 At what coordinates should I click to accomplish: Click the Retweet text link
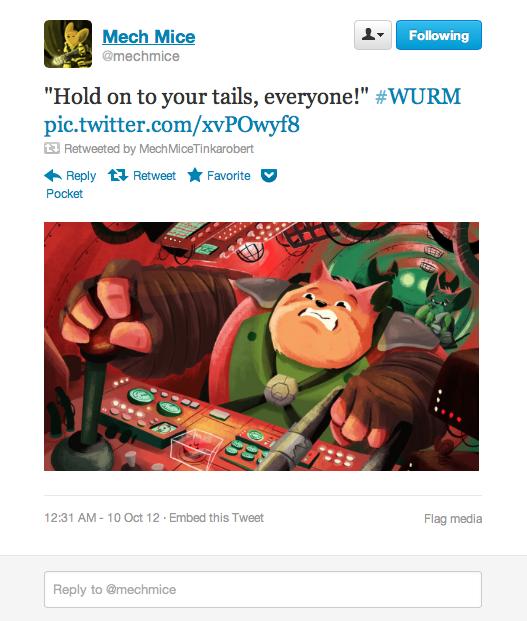154,175
